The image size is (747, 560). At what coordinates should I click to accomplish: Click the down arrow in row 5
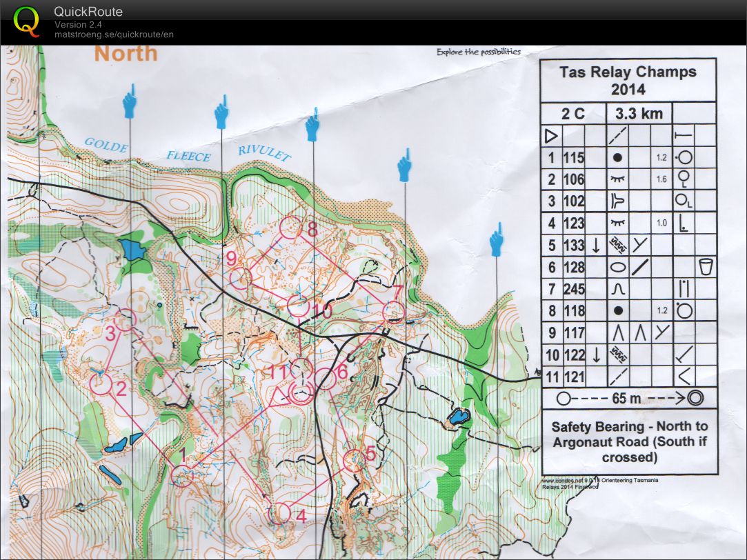pyautogui.click(x=595, y=245)
